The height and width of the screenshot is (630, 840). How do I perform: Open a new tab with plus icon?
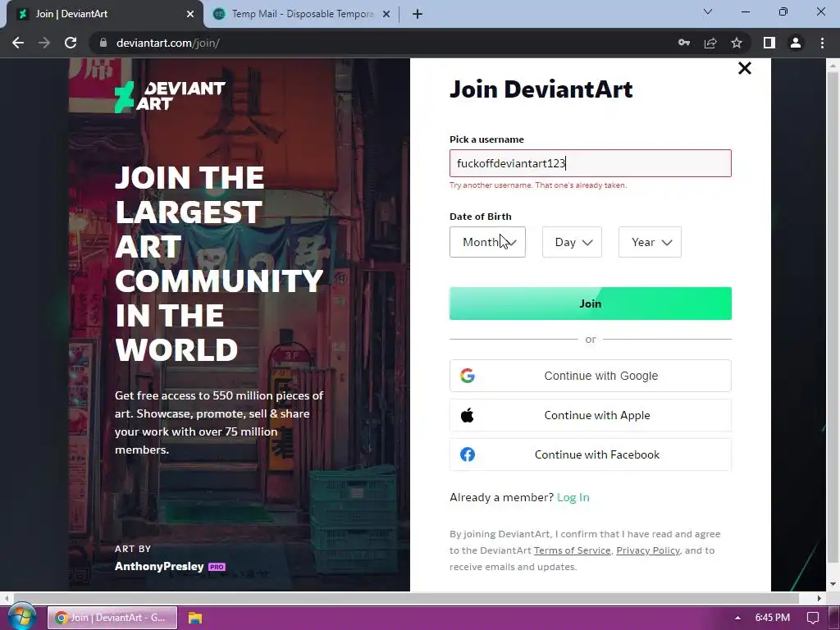(418, 14)
